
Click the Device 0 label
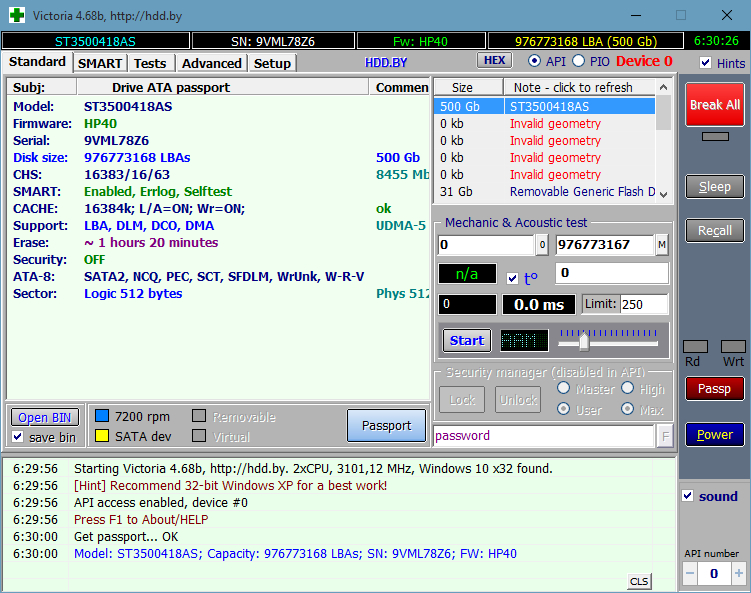click(644, 61)
